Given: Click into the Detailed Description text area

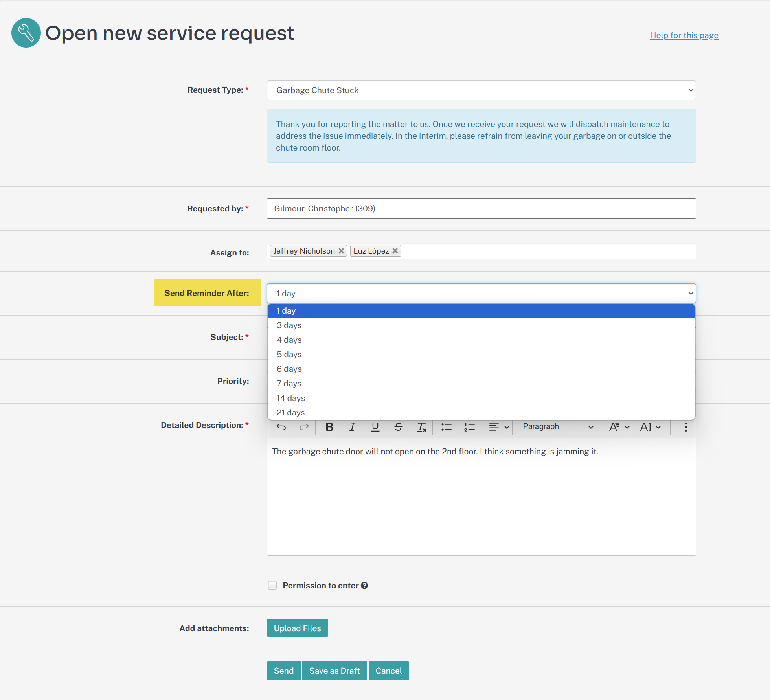Looking at the screenshot, I should (481, 497).
